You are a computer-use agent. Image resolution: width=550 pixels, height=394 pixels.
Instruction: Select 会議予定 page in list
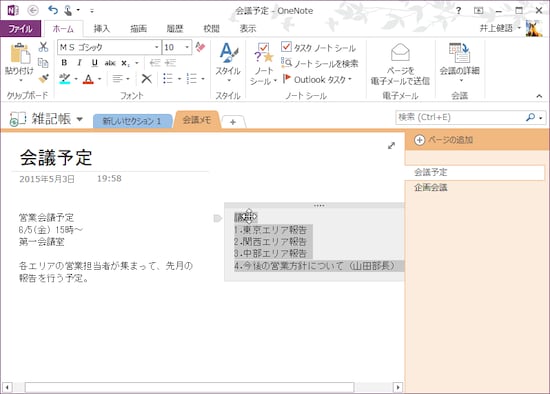(x=475, y=172)
